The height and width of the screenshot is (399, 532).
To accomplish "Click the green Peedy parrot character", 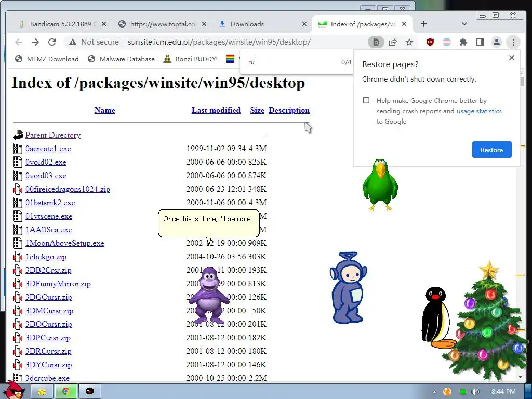I will coord(380,184).
